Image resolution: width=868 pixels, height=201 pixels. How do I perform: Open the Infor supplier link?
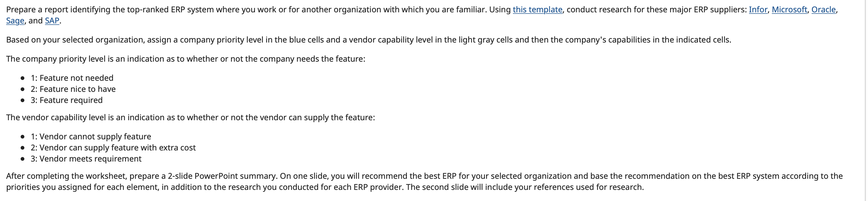coord(758,10)
